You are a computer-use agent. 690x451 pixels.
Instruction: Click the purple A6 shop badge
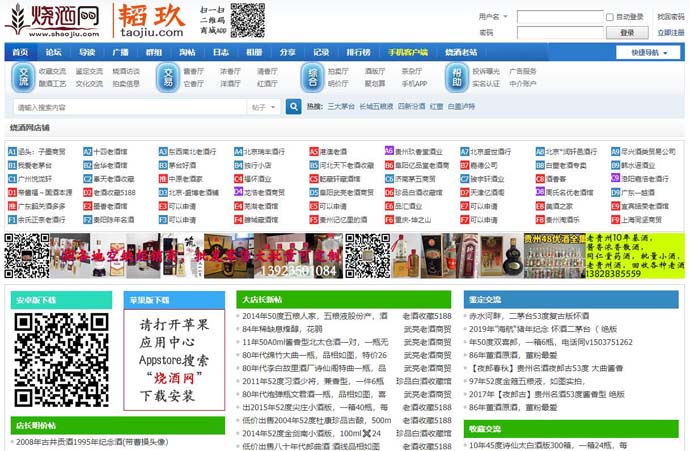tap(389, 150)
